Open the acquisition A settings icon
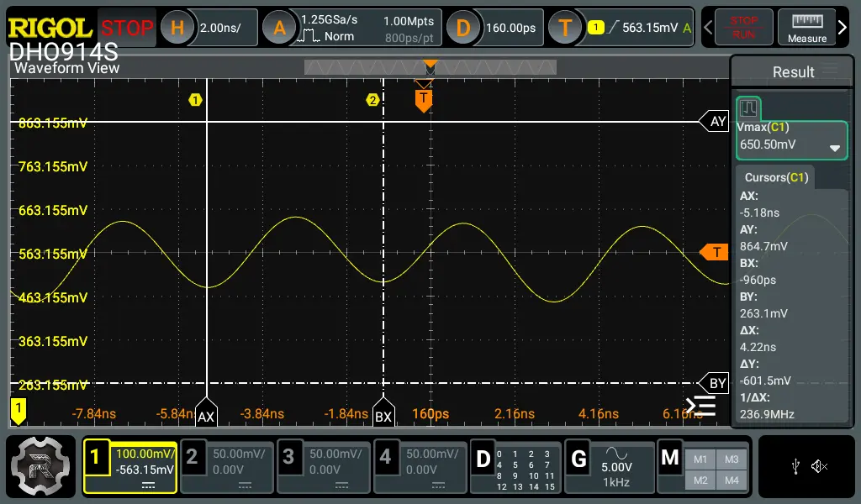 click(x=279, y=28)
